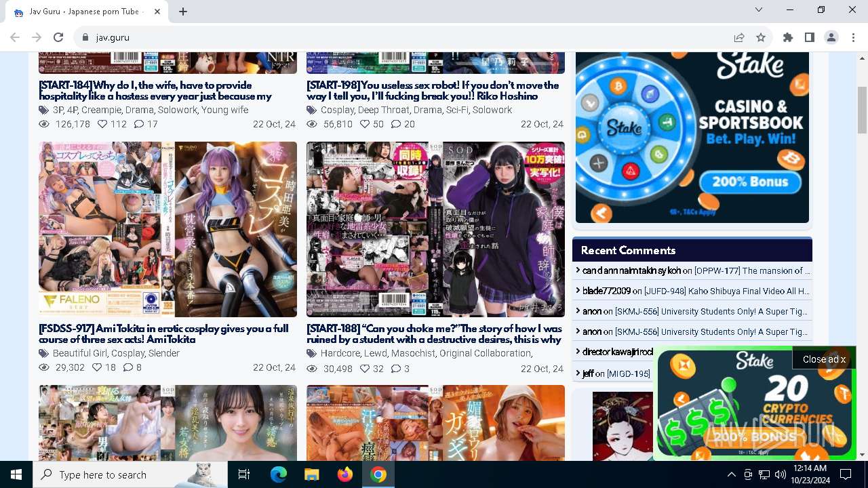
Task: Open comments icon showing 17
Action: click(139, 124)
